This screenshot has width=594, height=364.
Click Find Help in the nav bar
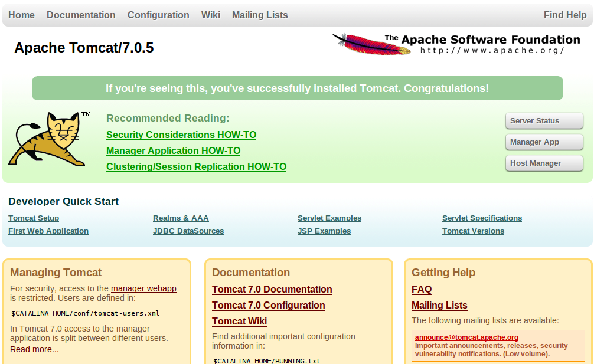tap(565, 15)
